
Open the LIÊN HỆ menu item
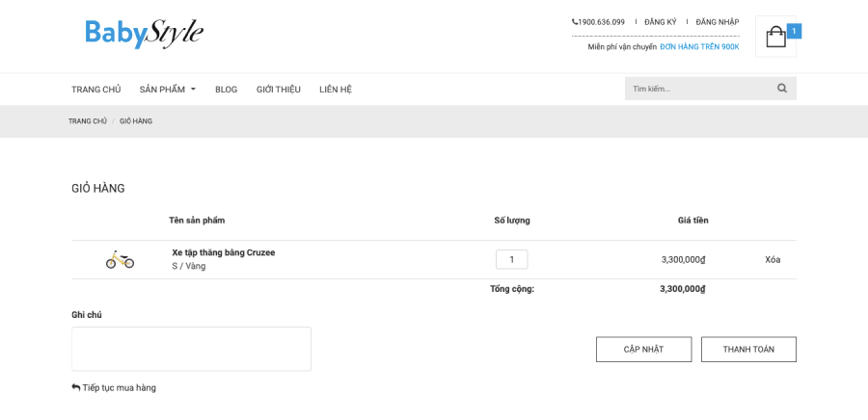[x=336, y=89]
